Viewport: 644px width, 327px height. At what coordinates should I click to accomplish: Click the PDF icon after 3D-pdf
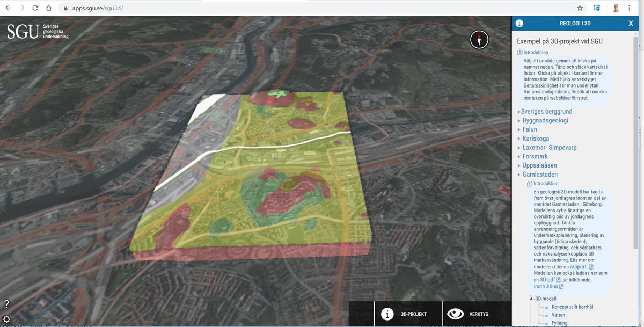[x=558, y=280]
